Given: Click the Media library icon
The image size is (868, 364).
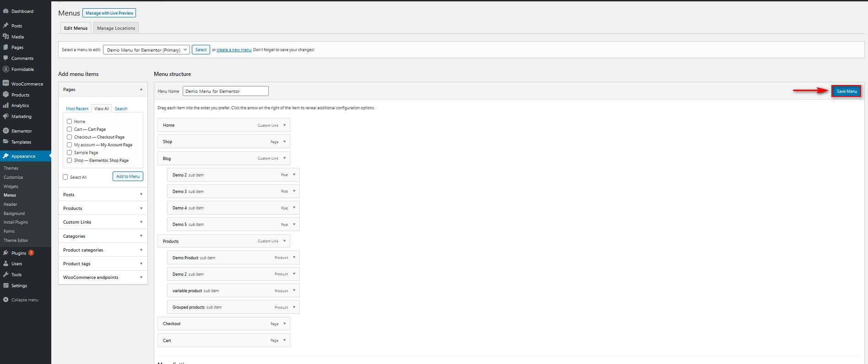Looking at the screenshot, I should [x=6, y=37].
